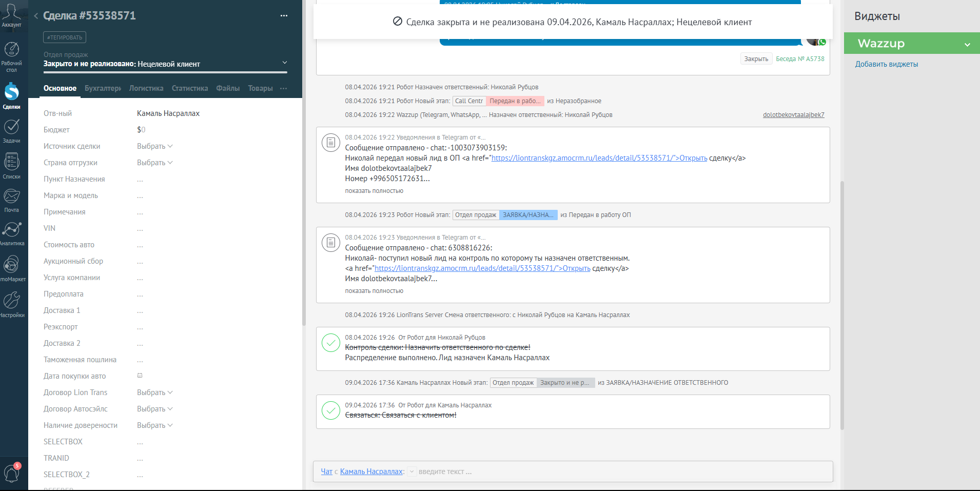980x491 pixels.
Task: Switch to Статистика tab
Action: point(190,88)
